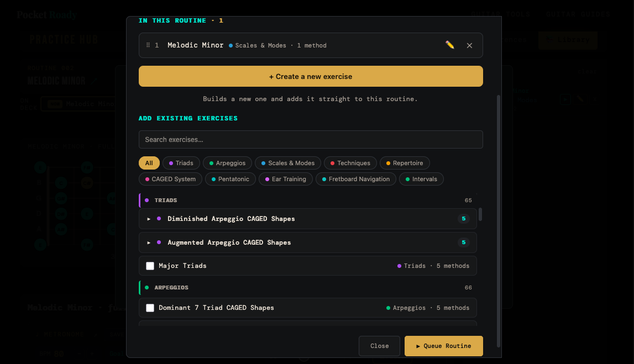This screenshot has height=364, width=634.
Task: Click the Queue Routine button
Action: [443, 346]
